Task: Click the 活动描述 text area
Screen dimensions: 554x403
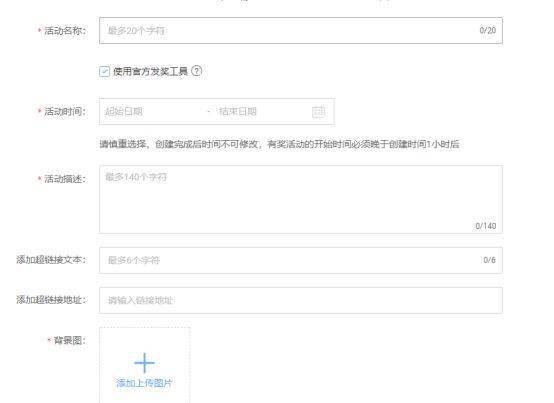Action: pyautogui.click(x=301, y=199)
